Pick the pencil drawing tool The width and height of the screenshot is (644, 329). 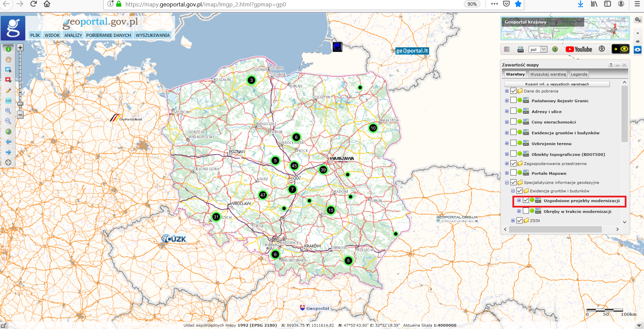tap(8, 90)
